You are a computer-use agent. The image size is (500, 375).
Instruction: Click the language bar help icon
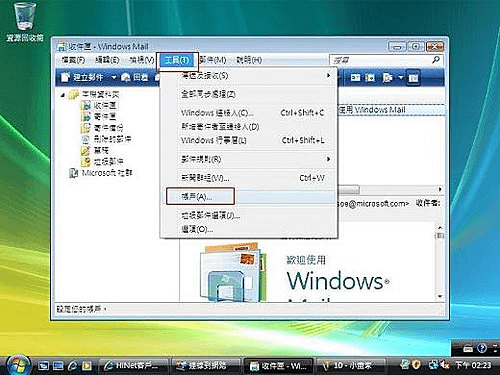pos(482,348)
